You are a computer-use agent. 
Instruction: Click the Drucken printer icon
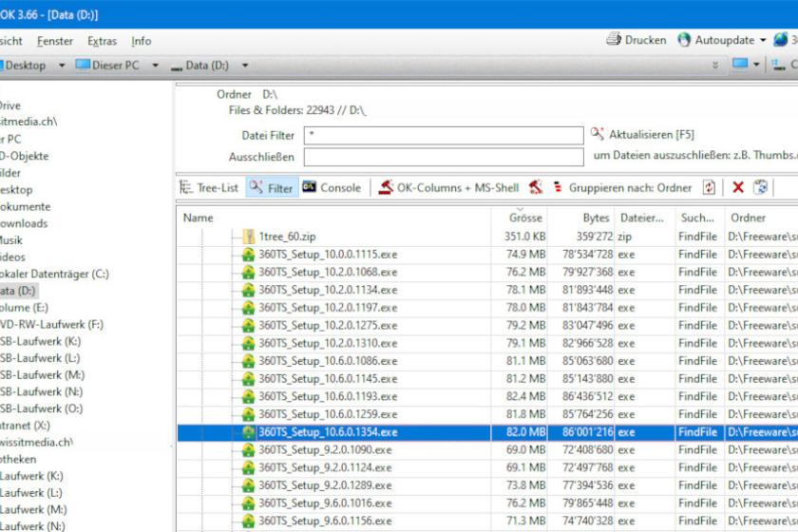[x=614, y=39]
